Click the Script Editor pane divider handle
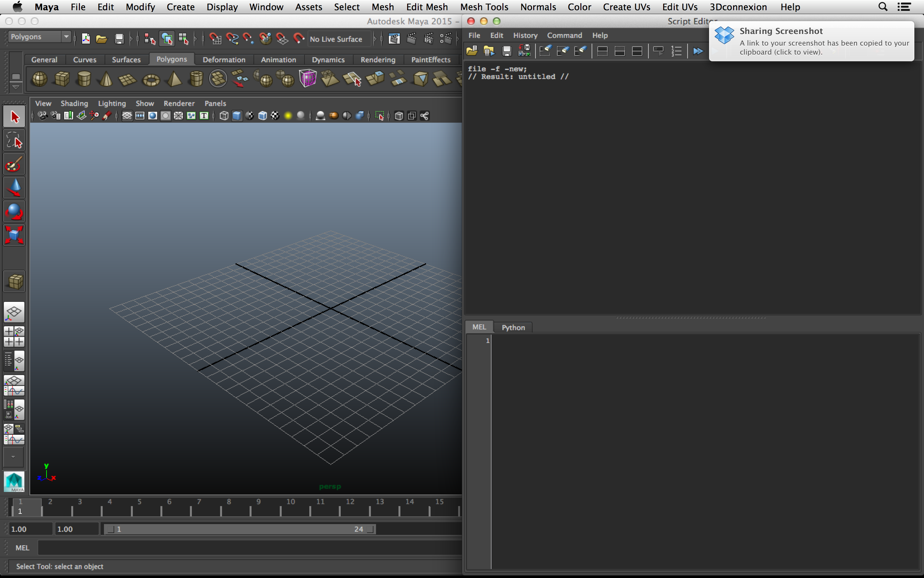 (691, 318)
